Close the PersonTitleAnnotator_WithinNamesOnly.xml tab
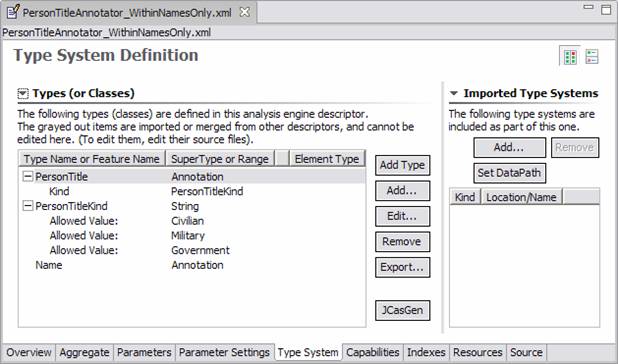The image size is (618, 364). point(245,12)
